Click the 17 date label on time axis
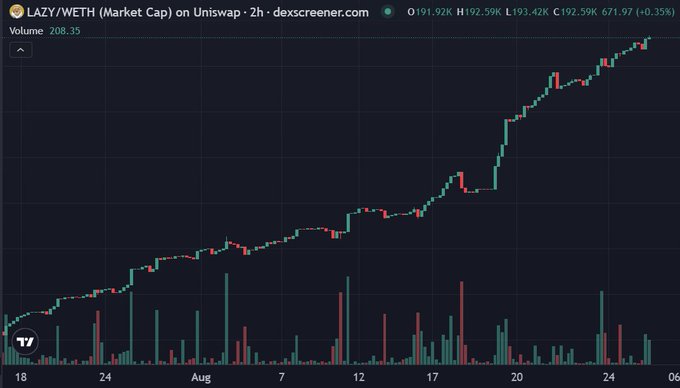 click(432, 377)
